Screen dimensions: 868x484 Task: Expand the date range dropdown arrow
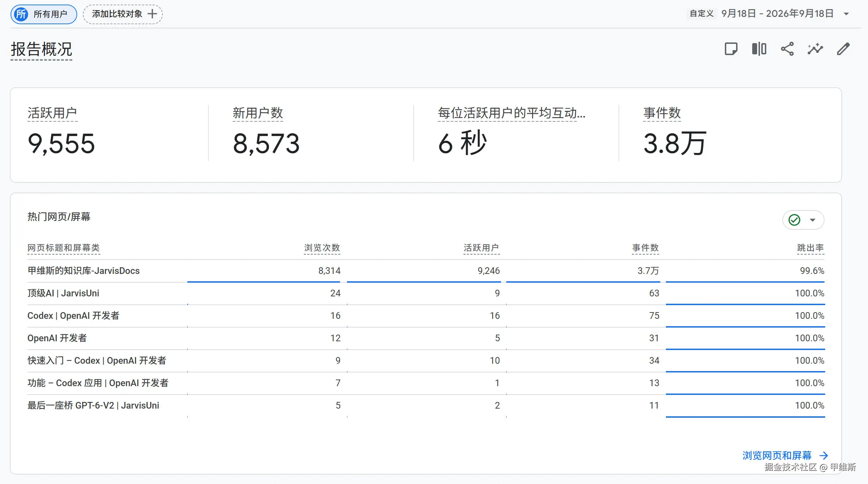pos(846,14)
